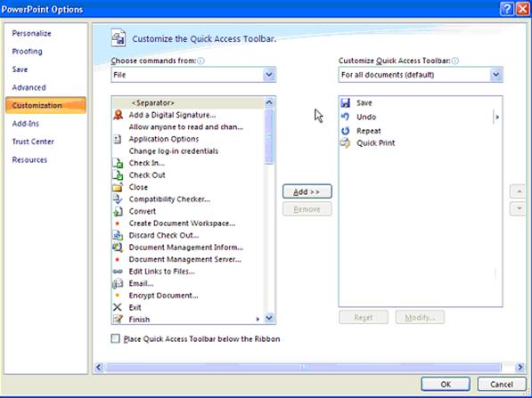532x398 pixels.
Task: Click the Check Out command icon
Action: click(118, 175)
